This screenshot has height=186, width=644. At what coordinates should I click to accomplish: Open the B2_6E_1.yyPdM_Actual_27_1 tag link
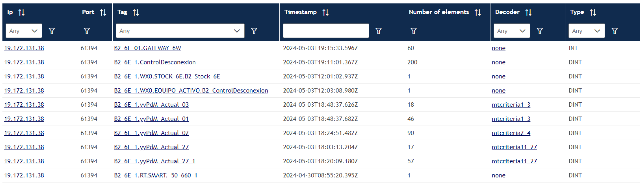point(154,161)
